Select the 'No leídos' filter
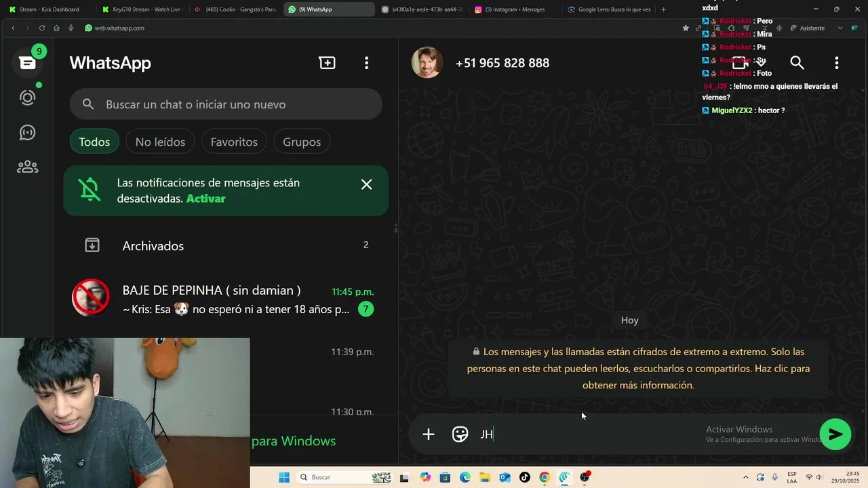This screenshot has height=488, width=868. click(160, 142)
